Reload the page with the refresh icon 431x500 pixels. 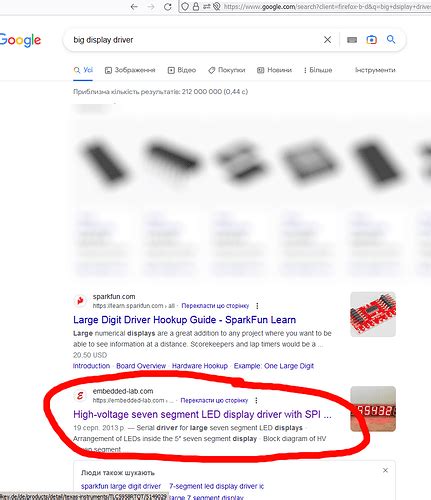pyautogui.click(x=168, y=6)
